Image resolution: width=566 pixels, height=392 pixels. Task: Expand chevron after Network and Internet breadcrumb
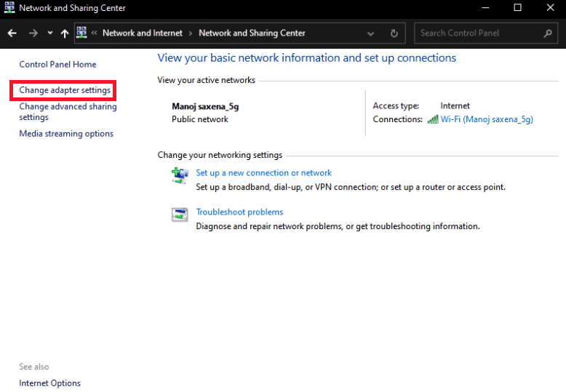(191, 33)
